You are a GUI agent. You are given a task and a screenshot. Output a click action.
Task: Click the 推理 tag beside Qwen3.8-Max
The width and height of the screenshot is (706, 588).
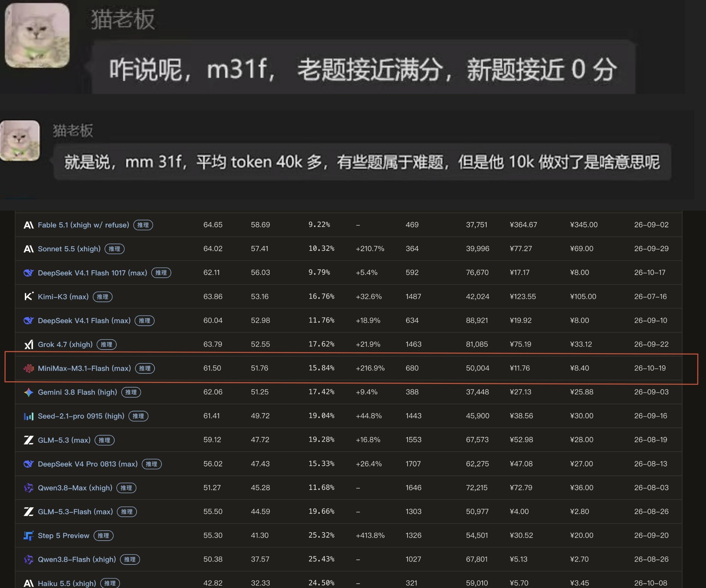[x=126, y=488]
